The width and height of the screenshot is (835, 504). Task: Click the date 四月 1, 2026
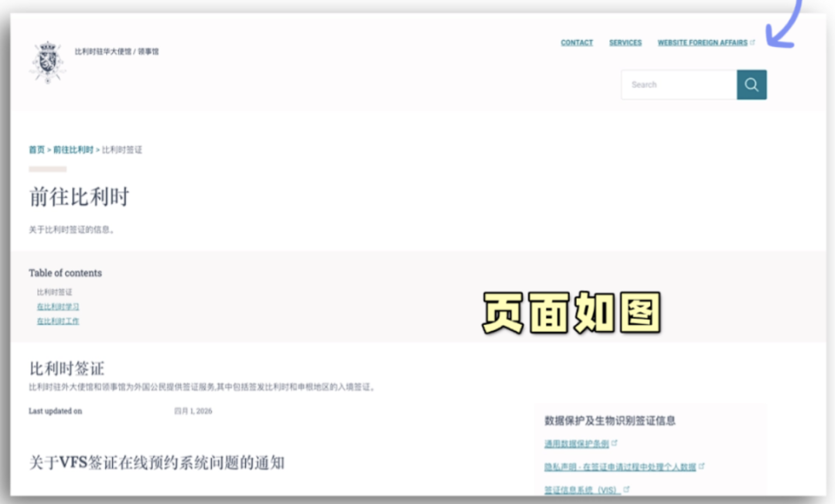[193, 411]
